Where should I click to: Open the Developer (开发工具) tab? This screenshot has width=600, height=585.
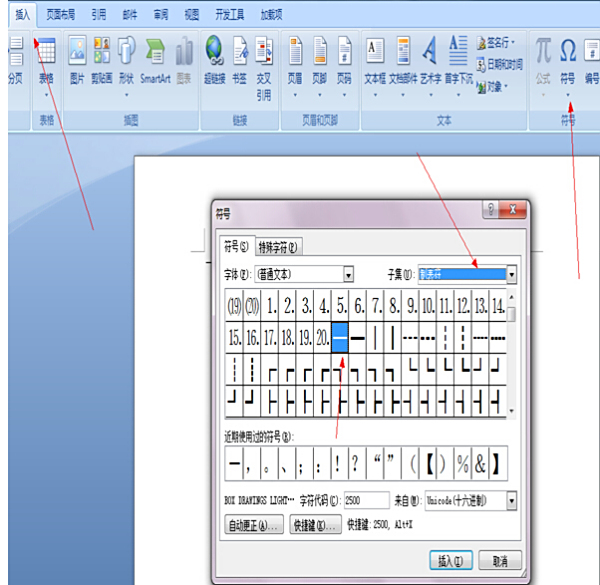click(230, 15)
